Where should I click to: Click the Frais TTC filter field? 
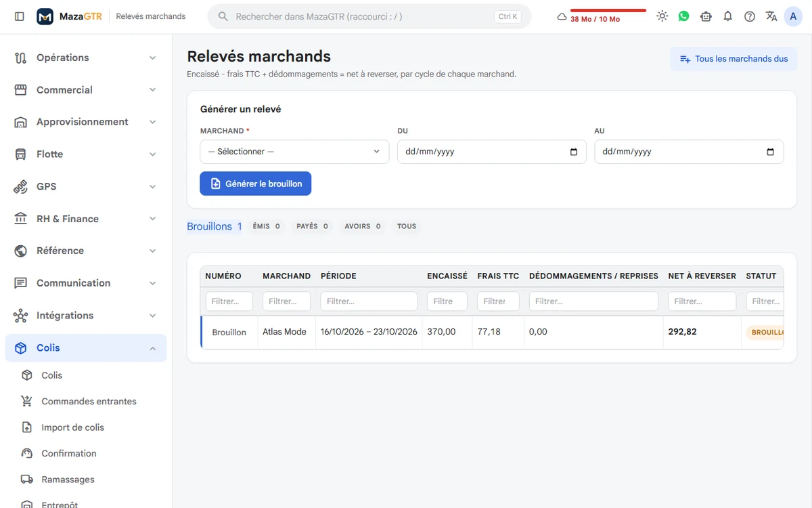[498, 301]
